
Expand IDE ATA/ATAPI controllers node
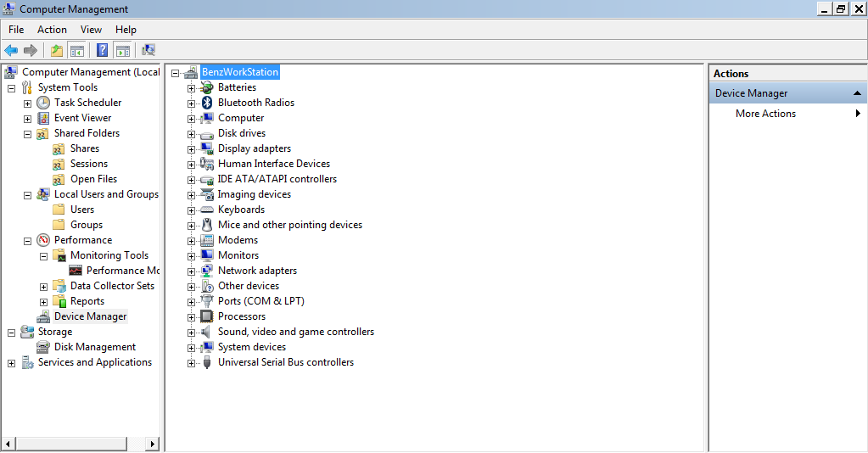[191, 180]
